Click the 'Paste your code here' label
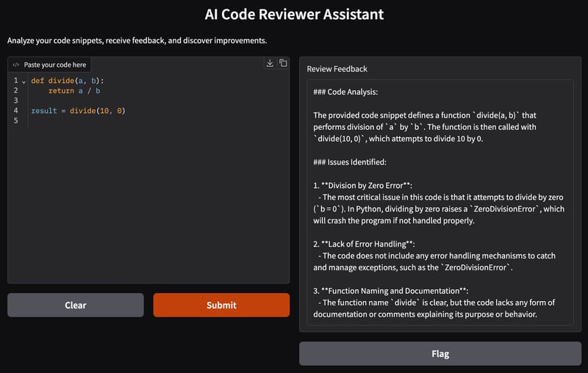 tap(54, 65)
